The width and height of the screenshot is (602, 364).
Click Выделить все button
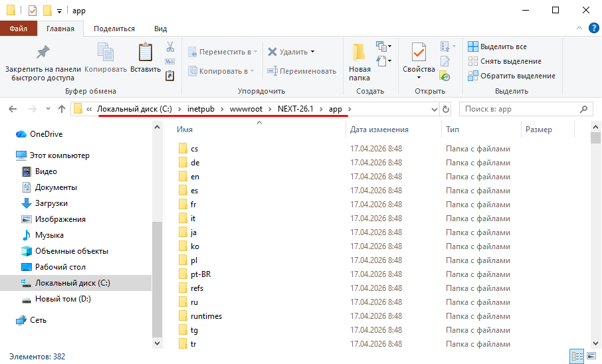pyautogui.click(x=498, y=46)
